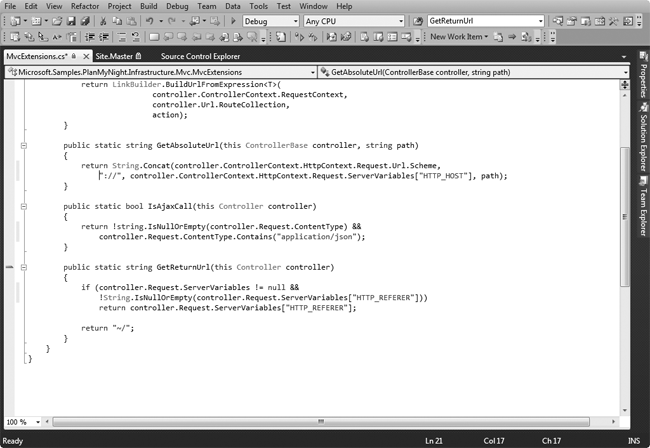Open the Refactor menu

coord(85,6)
